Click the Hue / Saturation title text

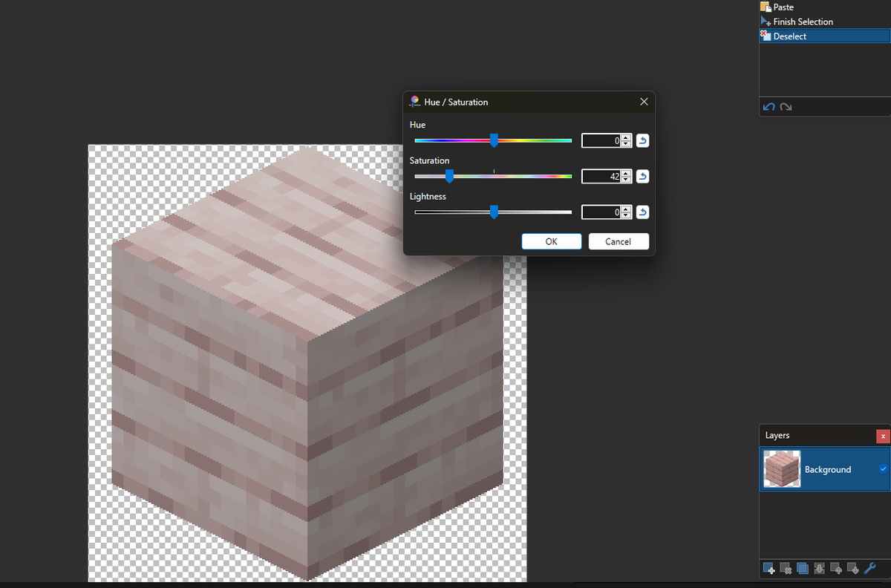(456, 102)
